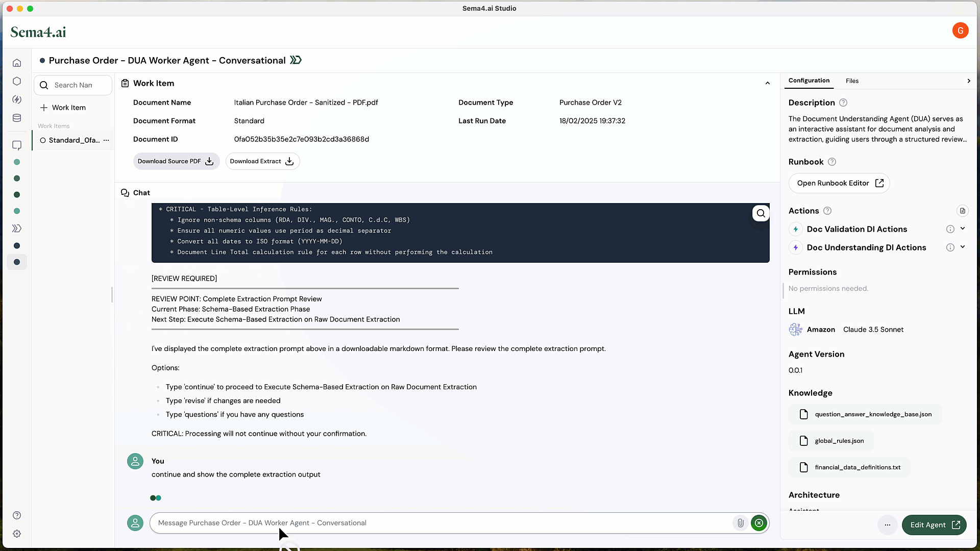Click the Actions help icon
The height and width of the screenshot is (551, 980).
pyautogui.click(x=827, y=211)
